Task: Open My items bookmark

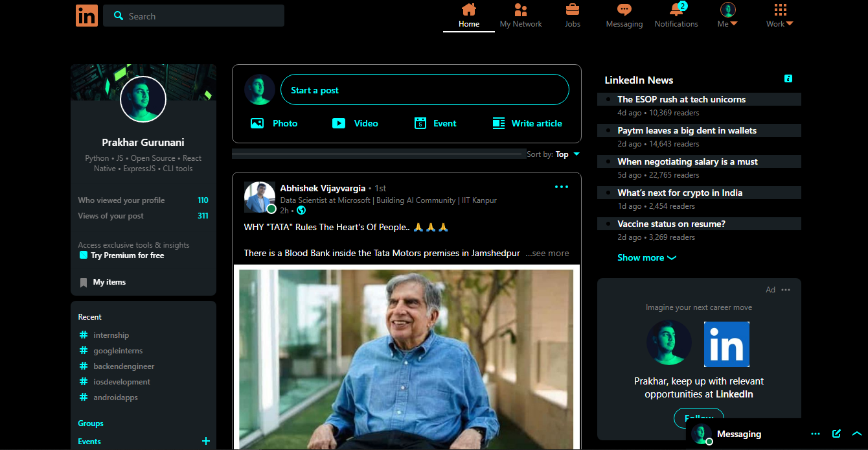Action: coord(102,282)
